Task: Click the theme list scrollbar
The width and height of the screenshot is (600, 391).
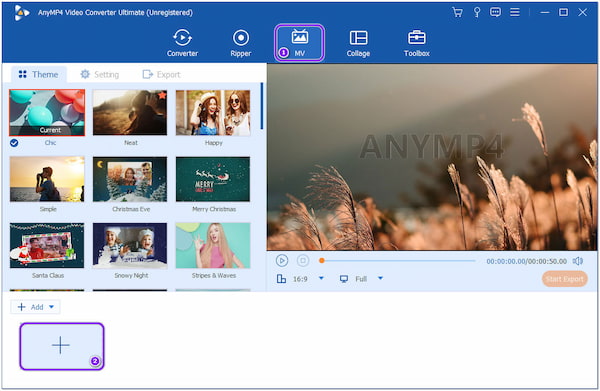Action: [x=262, y=106]
